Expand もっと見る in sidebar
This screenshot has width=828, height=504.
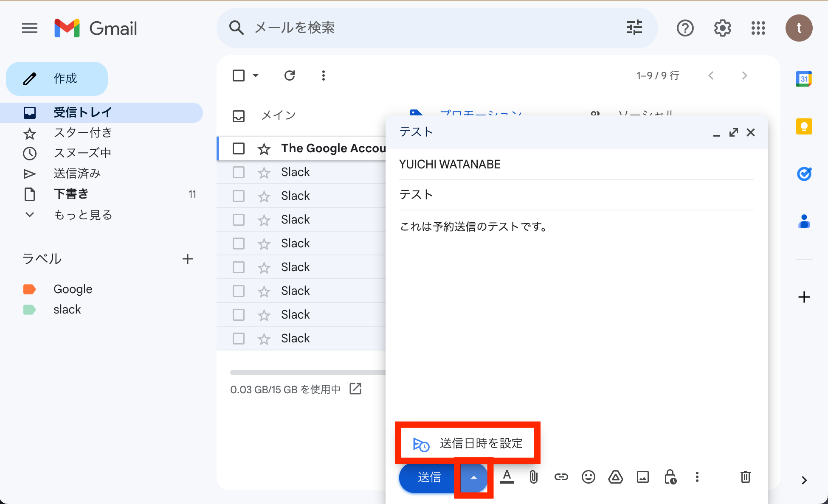(83, 215)
